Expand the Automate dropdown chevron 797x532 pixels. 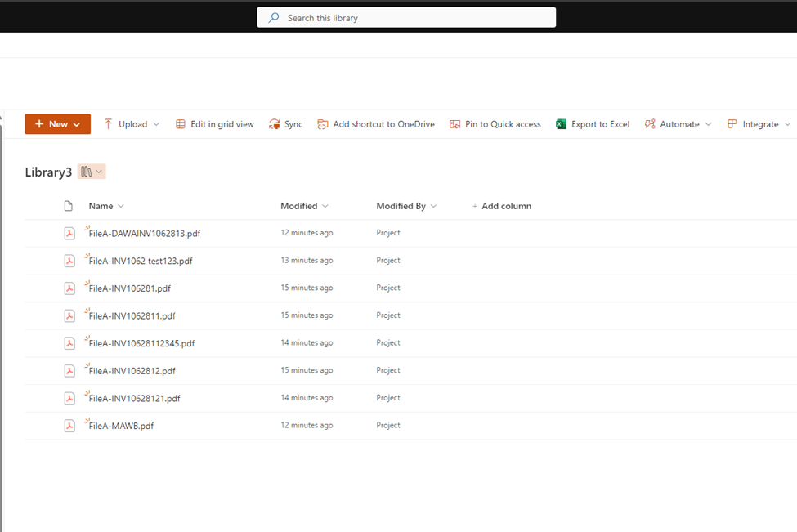click(708, 124)
